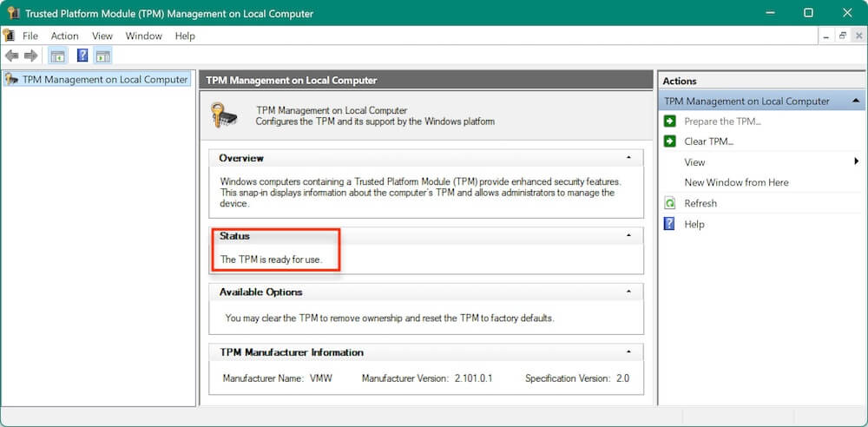Click Prepare the TPM... action
Image resolution: width=868 pixels, height=427 pixels.
click(722, 122)
